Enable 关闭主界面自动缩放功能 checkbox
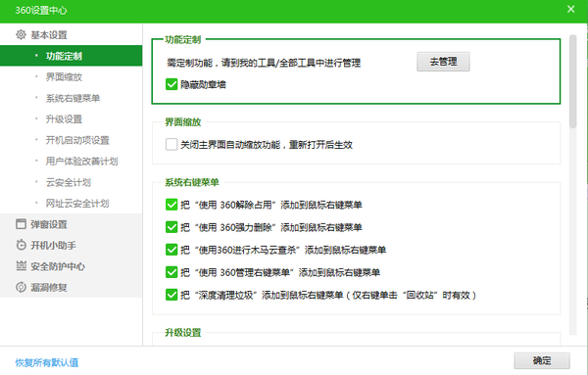 pos(171,144)
